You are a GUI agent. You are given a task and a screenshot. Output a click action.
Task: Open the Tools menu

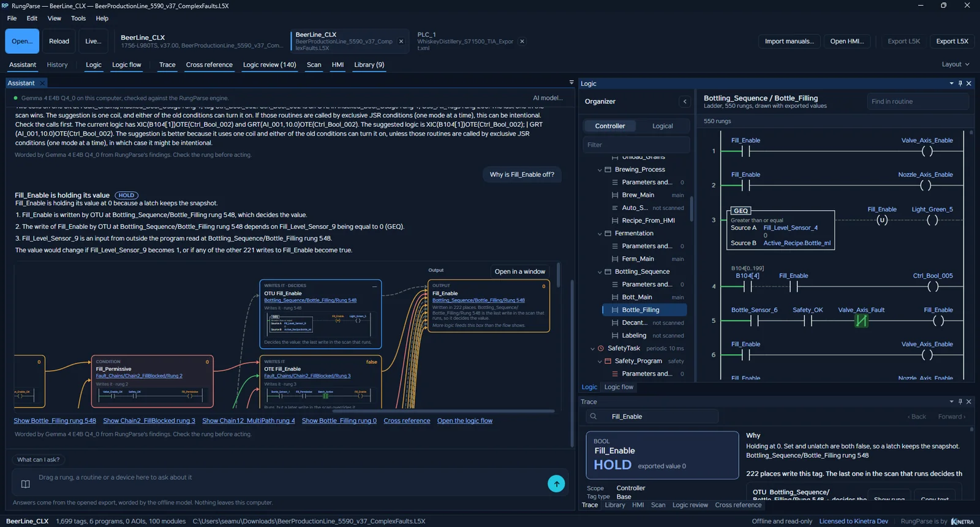tap(78, 18)
